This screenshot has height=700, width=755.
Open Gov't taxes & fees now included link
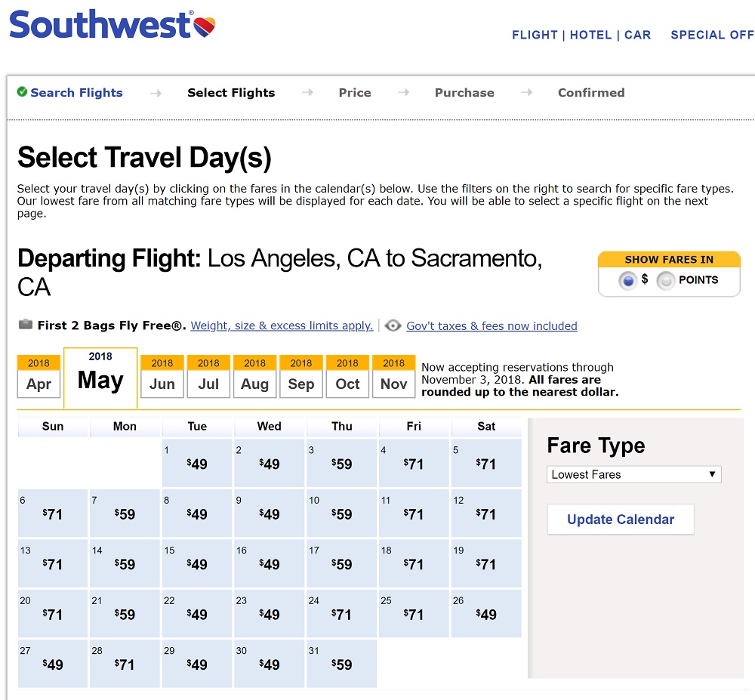coord(492,326)
